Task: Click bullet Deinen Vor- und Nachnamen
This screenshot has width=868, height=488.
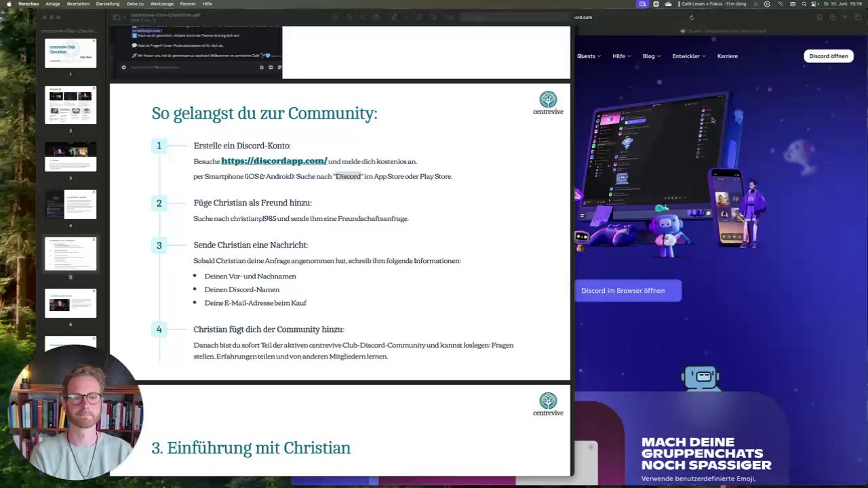Action: (250, 276)
